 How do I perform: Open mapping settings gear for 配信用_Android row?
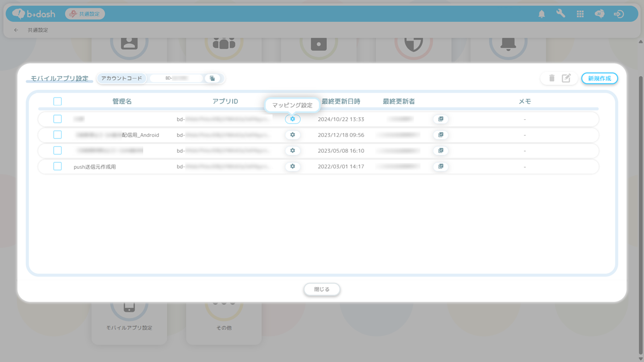[292, 135]
